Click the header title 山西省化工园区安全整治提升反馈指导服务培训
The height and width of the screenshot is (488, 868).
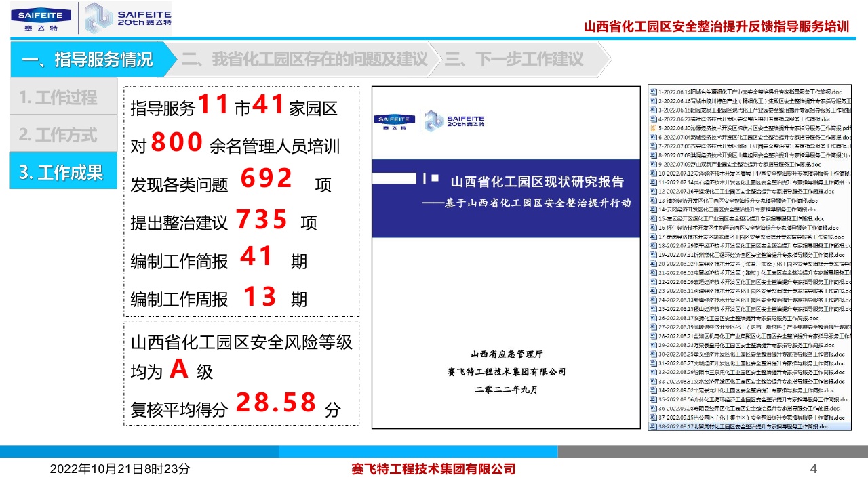(716, 27)
